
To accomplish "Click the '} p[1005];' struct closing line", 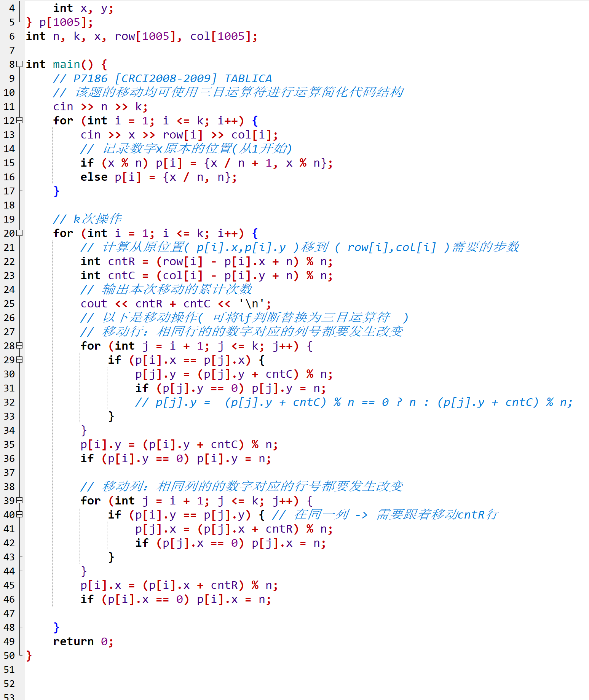I will [60, 22].
